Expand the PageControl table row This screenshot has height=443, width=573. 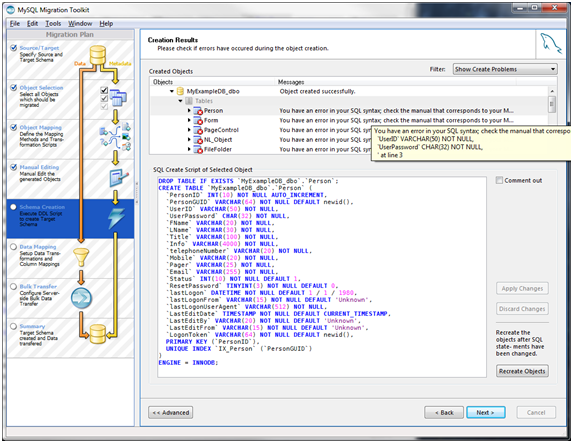[189, 130]
